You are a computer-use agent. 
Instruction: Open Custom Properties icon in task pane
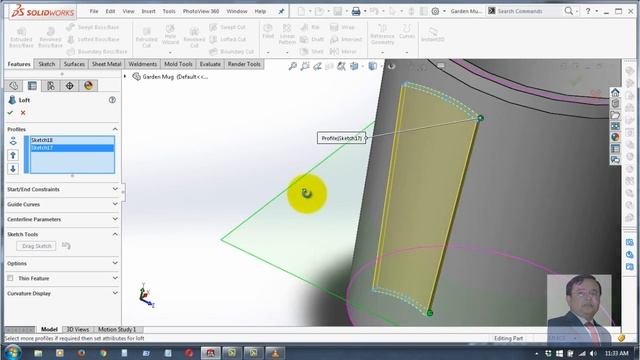coord(615,149)
